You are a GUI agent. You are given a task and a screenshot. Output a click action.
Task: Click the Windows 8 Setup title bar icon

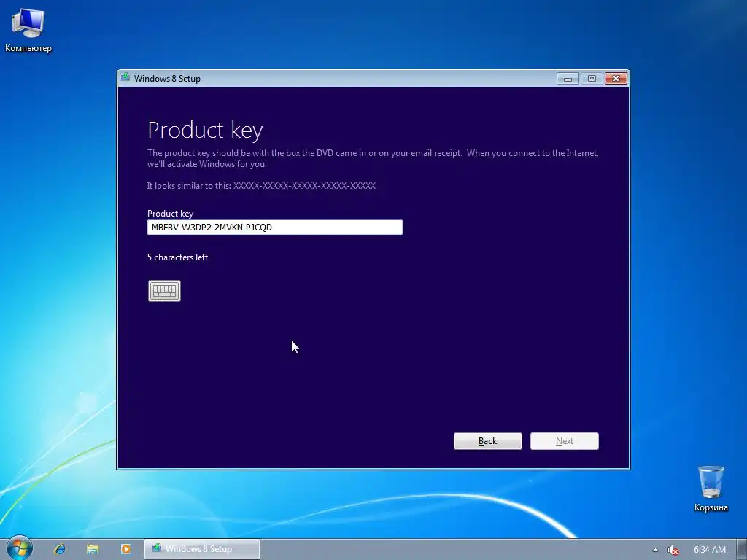coord(125,77)
